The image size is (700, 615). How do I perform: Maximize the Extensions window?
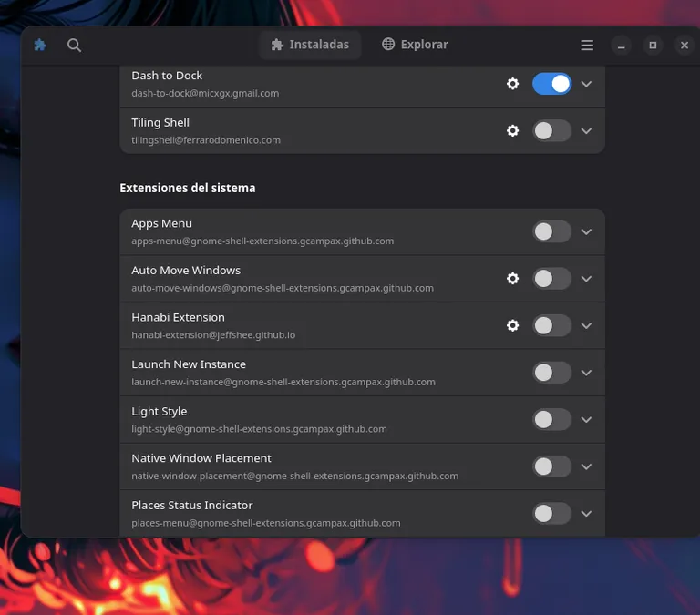pos(653,45)
